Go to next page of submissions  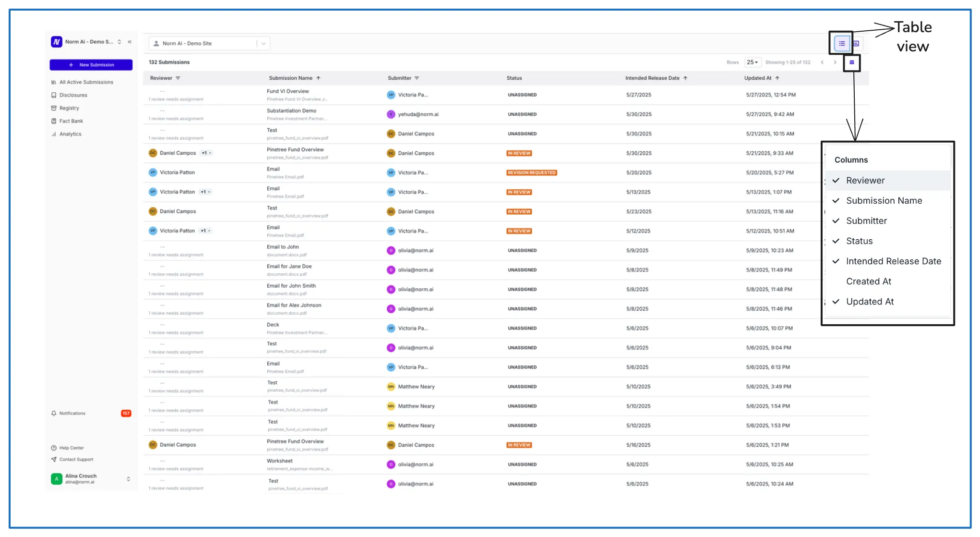(x=835, y=62)
